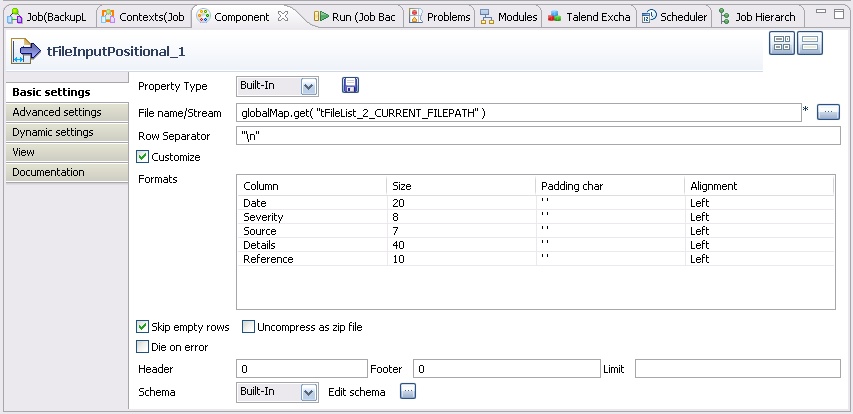This screenshot has height=414, width=853.
Task: Toggle the Skip empty rows checkbox
Action: 143,327
